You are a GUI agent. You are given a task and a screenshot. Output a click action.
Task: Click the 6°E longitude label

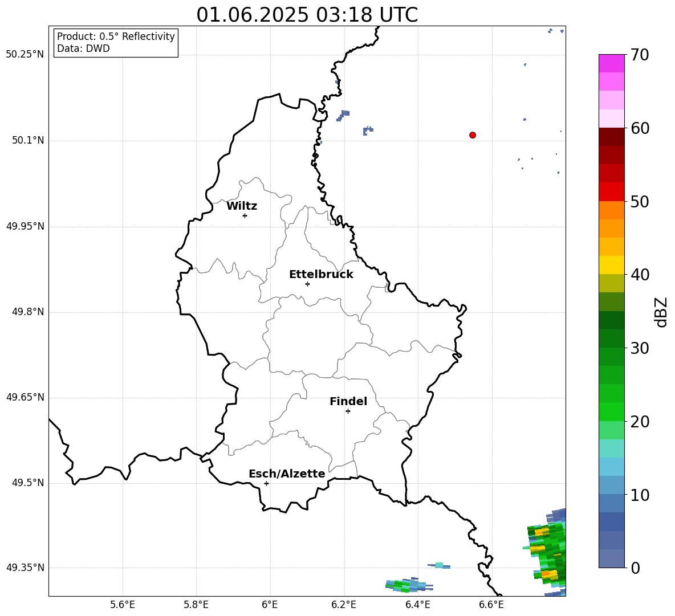(x=270, y=605)
